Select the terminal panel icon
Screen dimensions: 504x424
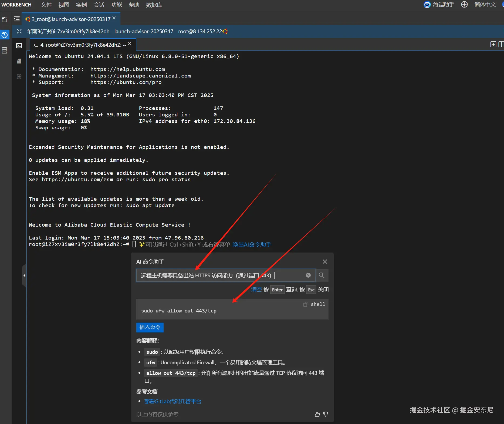(x=19, y=46)
